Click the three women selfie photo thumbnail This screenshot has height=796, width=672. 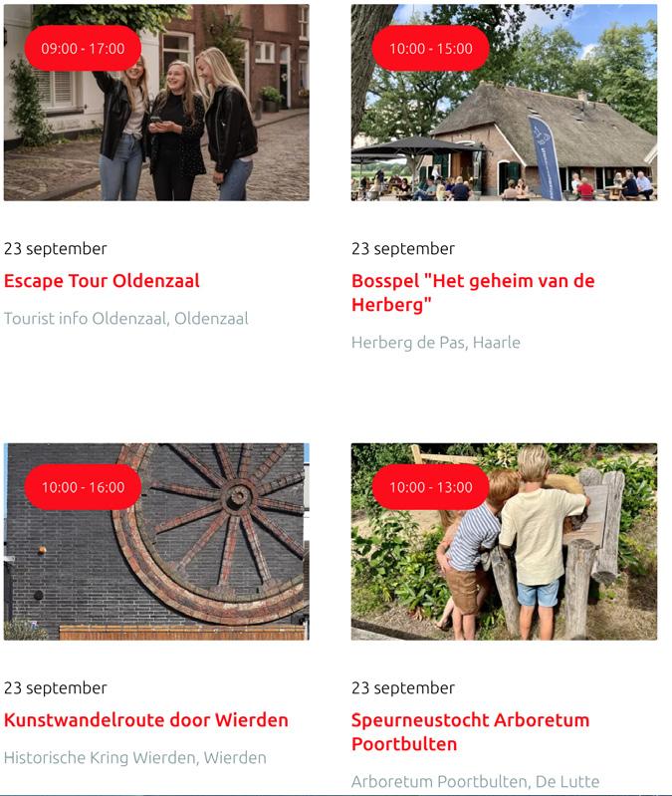point(156,103)
